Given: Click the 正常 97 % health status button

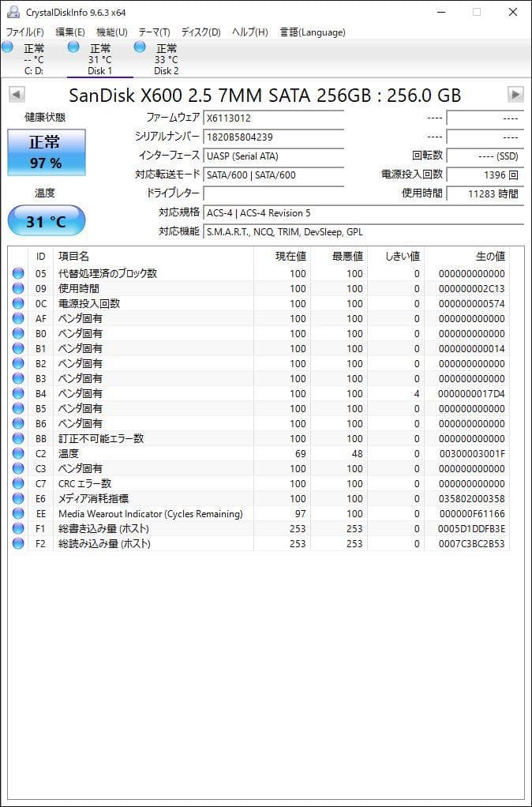Looking at the screenshot, I should 47,152.
